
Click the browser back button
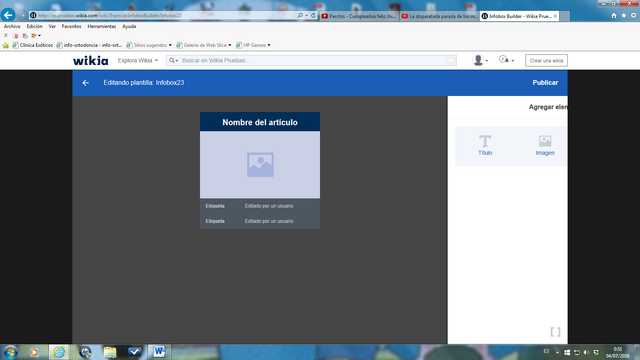[8, 15]
